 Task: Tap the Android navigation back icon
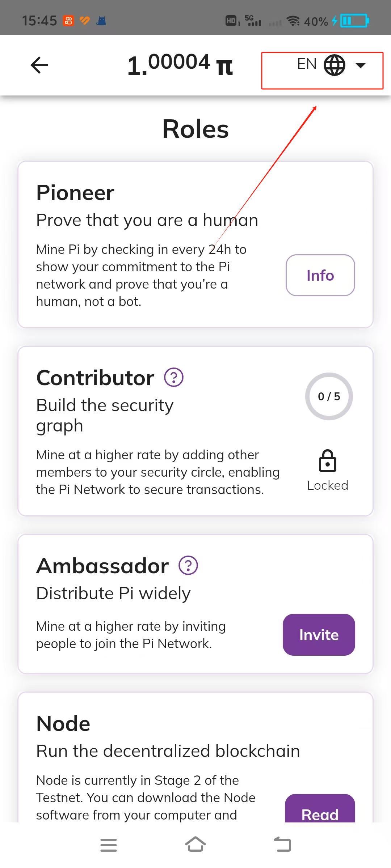[x=282, y=844]
